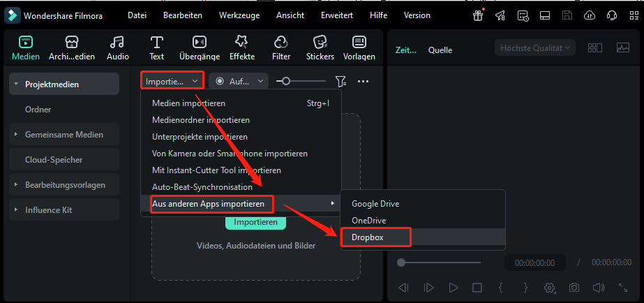
Task: Open the Filter tab
Action: pyautogui.click(x=281, y=47)
